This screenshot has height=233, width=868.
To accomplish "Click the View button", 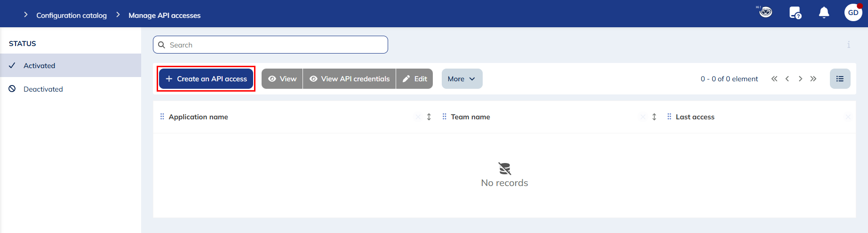I will pos(282,79).
